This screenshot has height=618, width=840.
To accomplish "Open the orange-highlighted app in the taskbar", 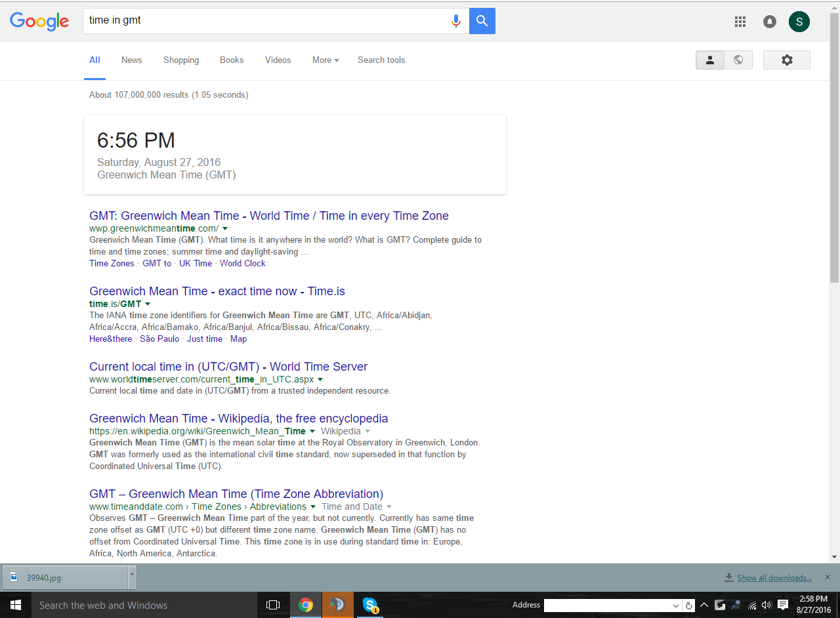I will pos(338,605).
